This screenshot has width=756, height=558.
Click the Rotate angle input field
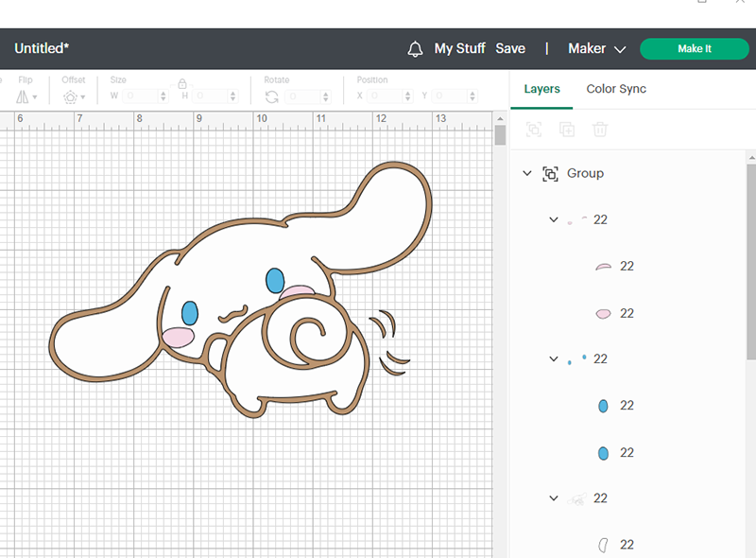[x=302, y=96]
